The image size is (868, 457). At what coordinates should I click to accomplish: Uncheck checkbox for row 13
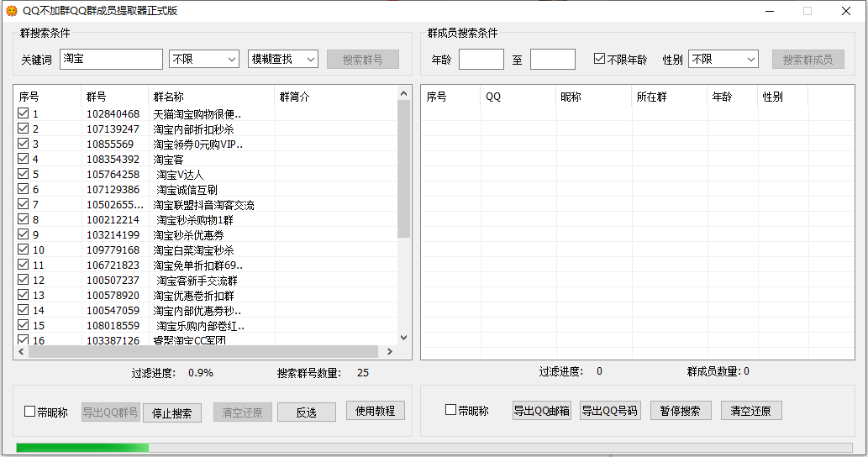click(24, 295)
